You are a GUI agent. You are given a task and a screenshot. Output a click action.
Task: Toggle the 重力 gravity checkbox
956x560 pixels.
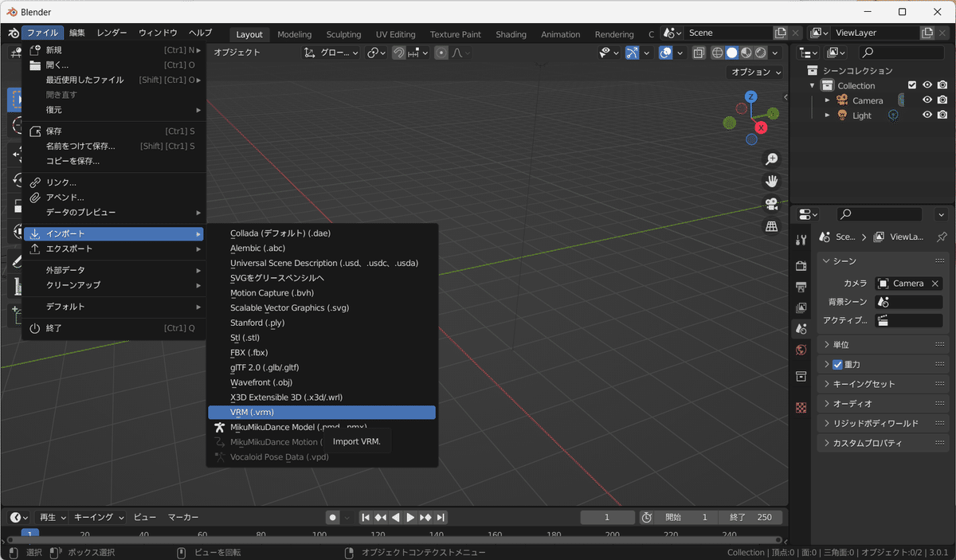pos(837,364)
